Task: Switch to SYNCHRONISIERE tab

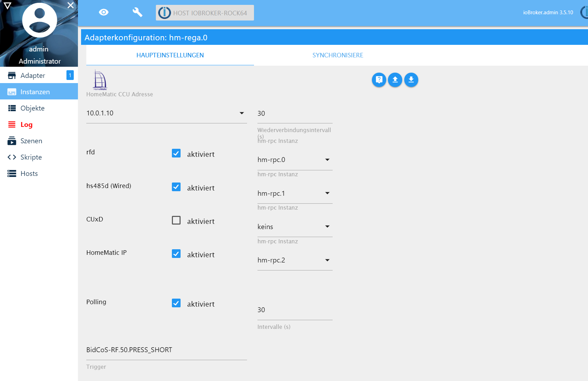Action: pyautogui.click(x=338, y=55)
